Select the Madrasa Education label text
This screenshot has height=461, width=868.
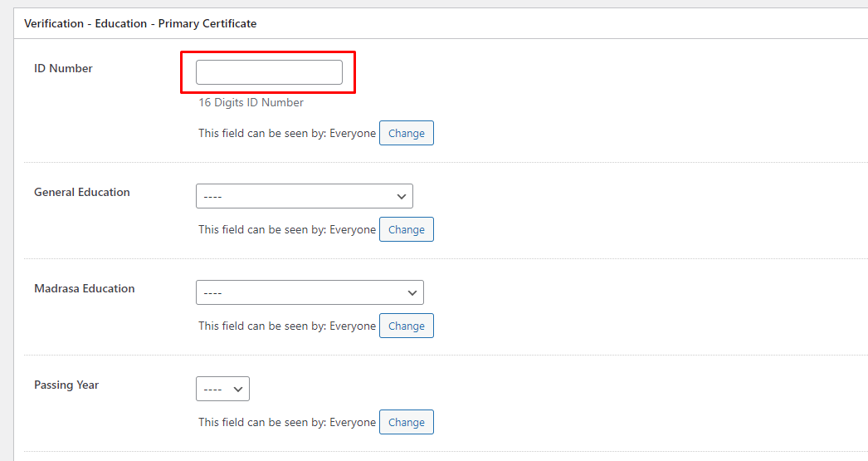pos(84,289)
